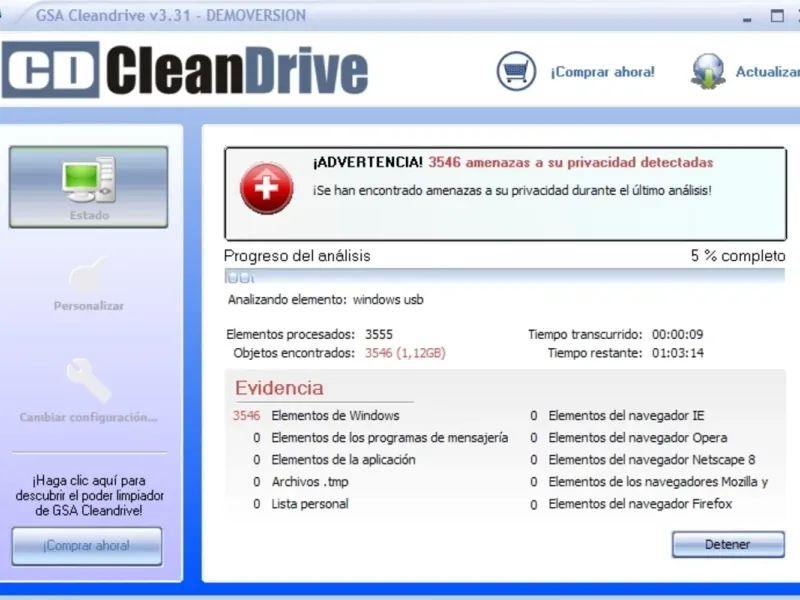800x600 pixels.
Task: Click the globe update icon
Action: click(708, 71)
